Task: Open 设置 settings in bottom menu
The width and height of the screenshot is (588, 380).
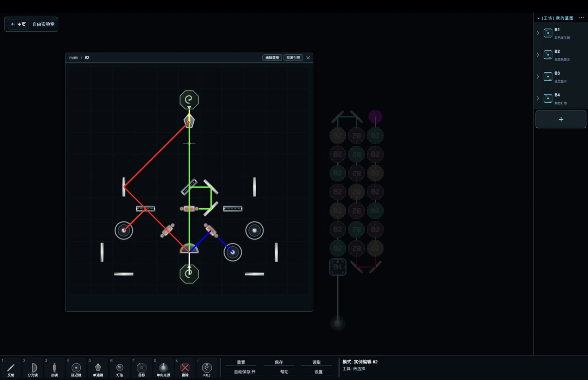Action: (x=319, y=372)
